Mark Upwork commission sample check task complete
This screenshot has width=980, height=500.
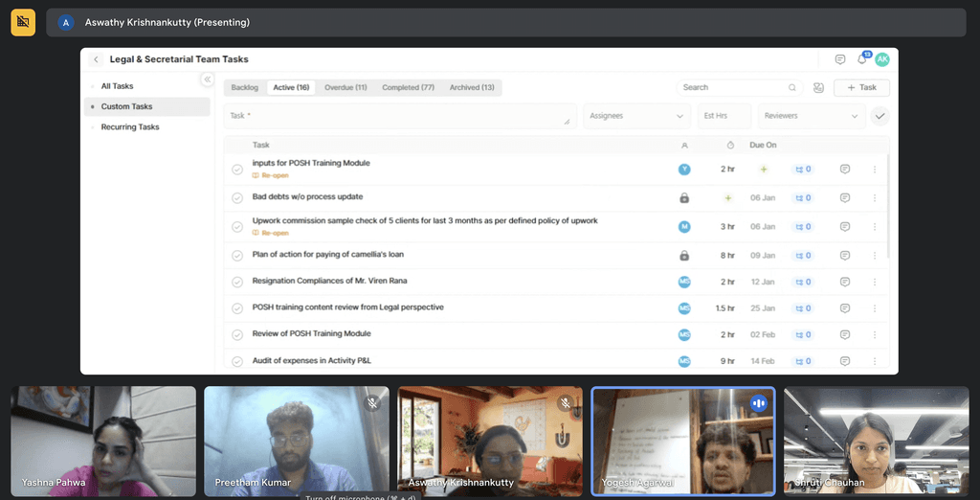coord(237,227)
